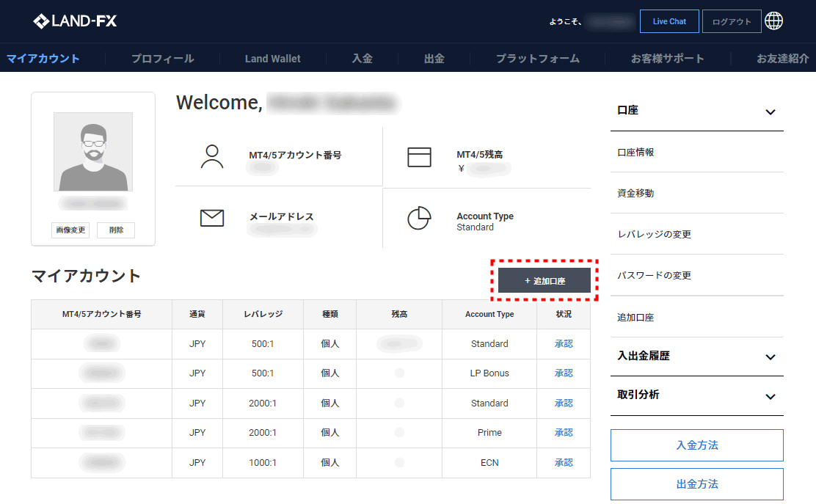The width and height of the screenshot is (816, 504).
Task: Open the プロフィール nav item
Action: point(162,58)
